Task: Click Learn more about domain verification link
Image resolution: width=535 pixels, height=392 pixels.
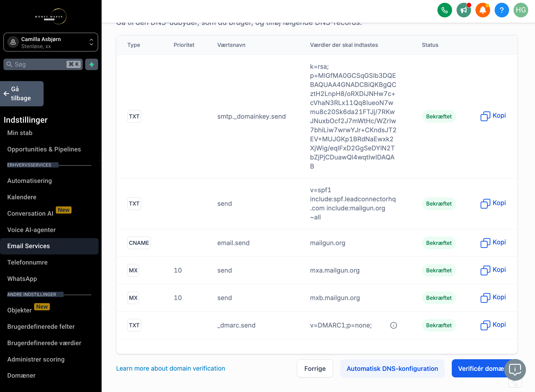Action: coord(171,368)
